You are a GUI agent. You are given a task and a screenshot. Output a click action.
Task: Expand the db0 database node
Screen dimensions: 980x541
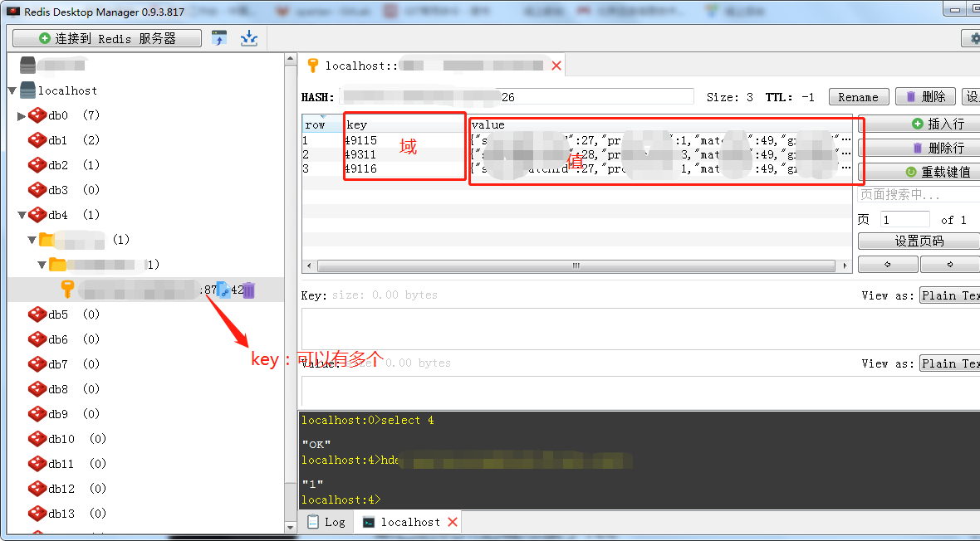click(22, 115)
